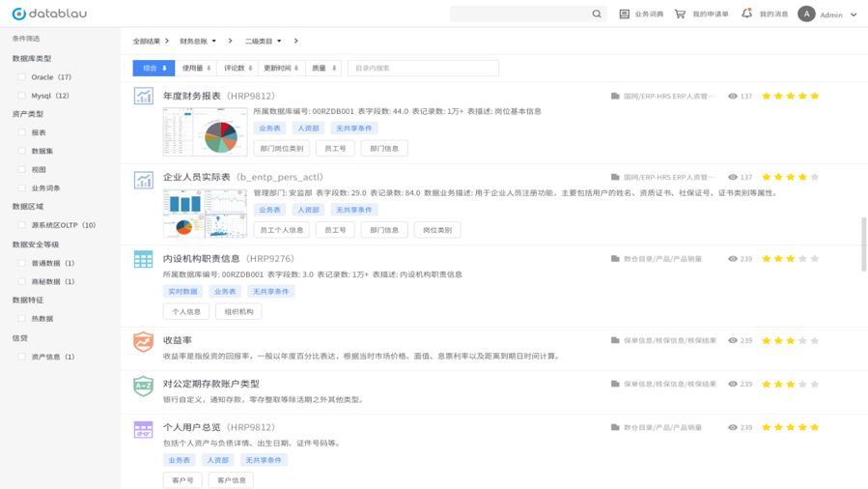Click the datablau logo
Screen dimensions: 868x489
coord(49,14)
